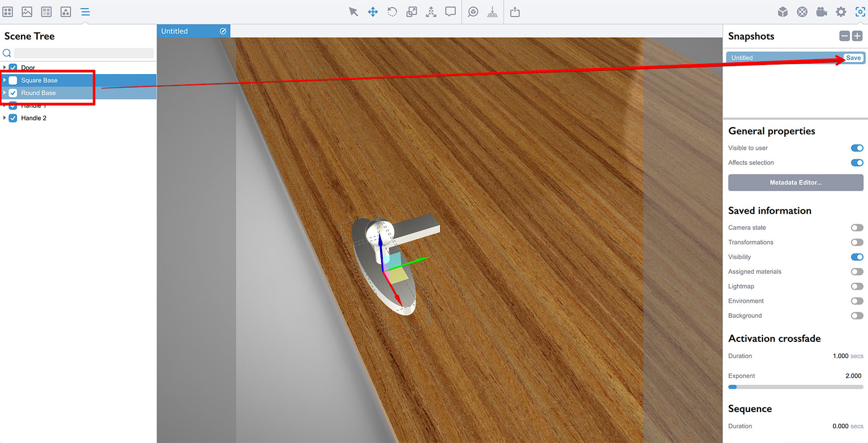Expand the Door tree node
The height and width of the screenshot is (443, 868).
coord(5,68)
